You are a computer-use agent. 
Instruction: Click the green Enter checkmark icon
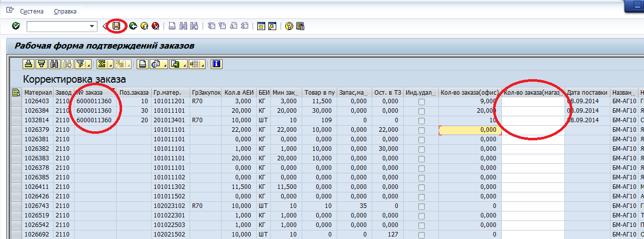(x=16, y=26)
